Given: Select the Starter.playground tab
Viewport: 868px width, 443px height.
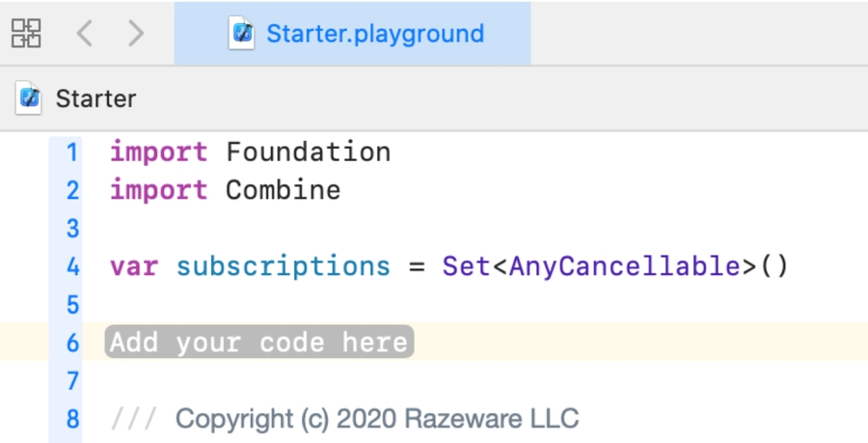Looking at the screenshot, I should click(x=374, y=34).
